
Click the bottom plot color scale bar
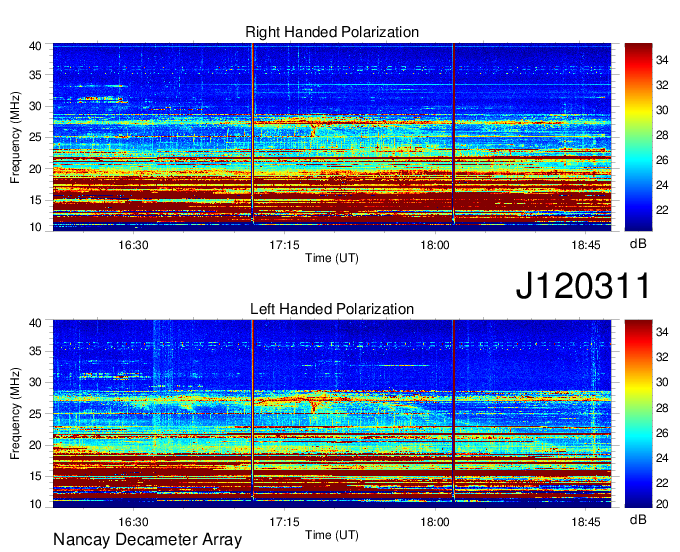[x=638, y=414]
